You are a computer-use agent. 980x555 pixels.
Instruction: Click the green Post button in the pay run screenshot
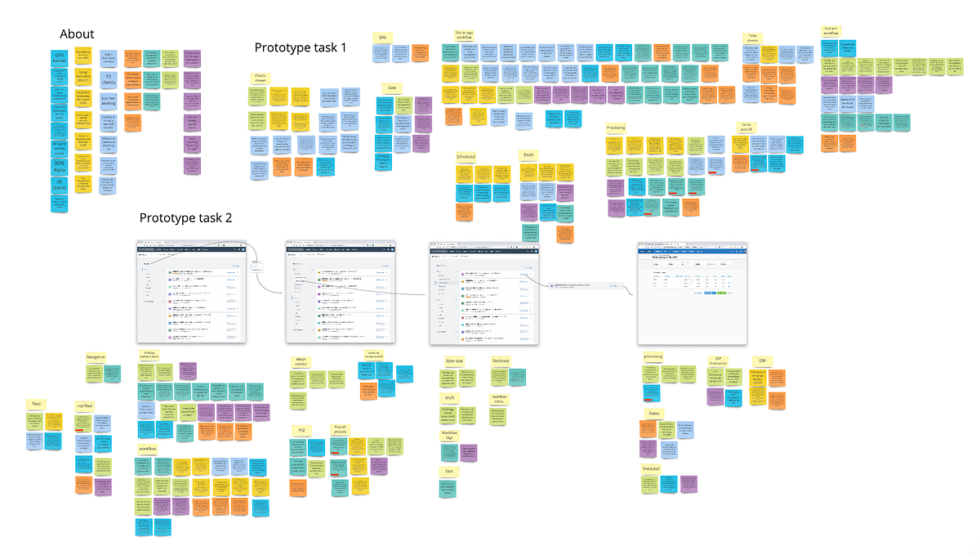pyautogui.click(x=722, y=293)
